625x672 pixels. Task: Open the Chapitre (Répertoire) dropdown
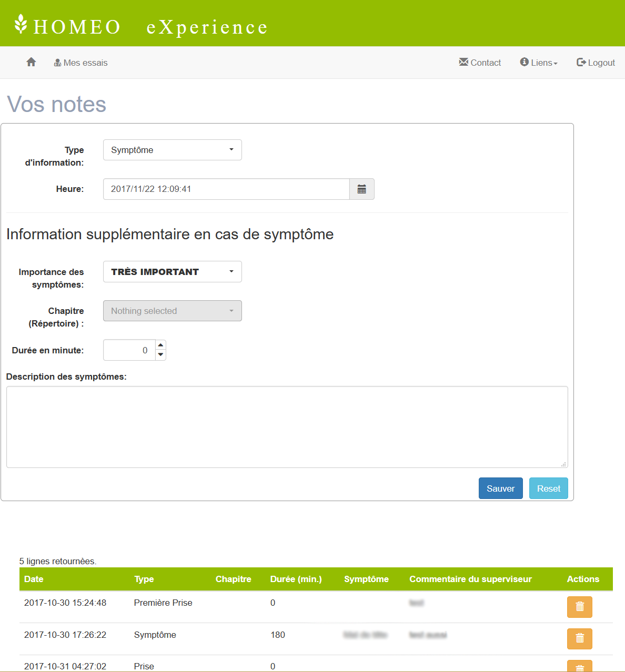tap(172, 311)
